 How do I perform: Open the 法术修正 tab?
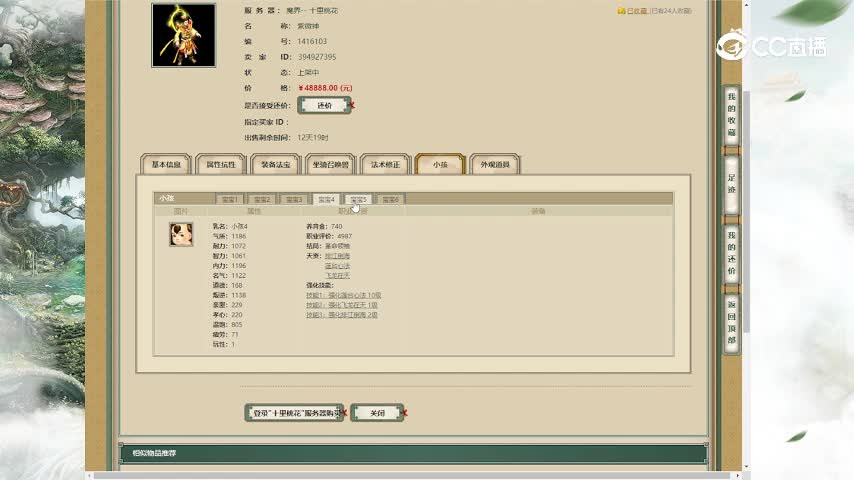tap(385, 165)
